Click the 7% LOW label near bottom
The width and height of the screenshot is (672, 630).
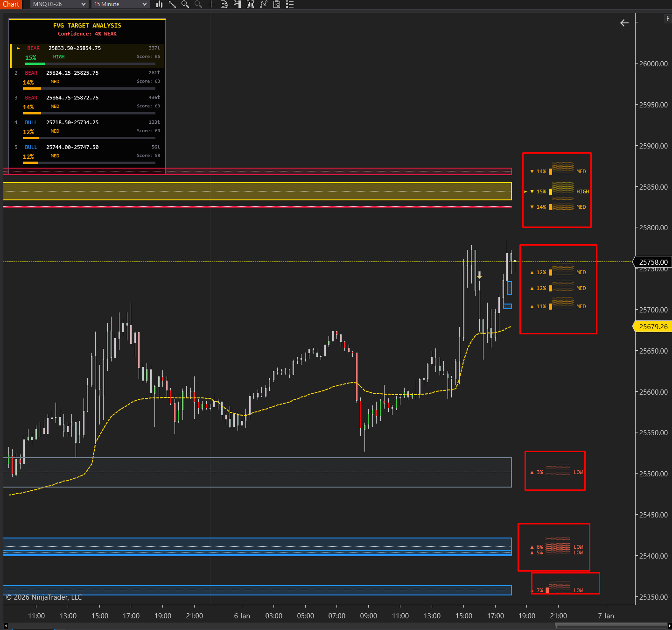point(557,590)
